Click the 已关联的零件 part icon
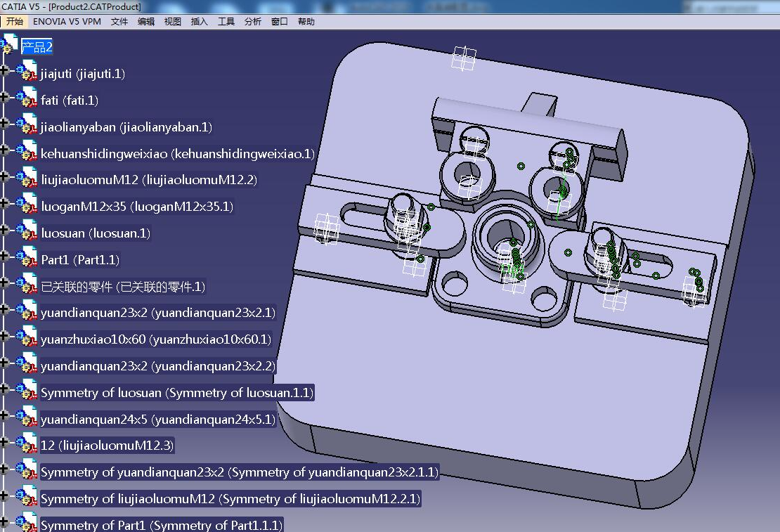Screen dimensions: 780x532 [x=27, y=284]
